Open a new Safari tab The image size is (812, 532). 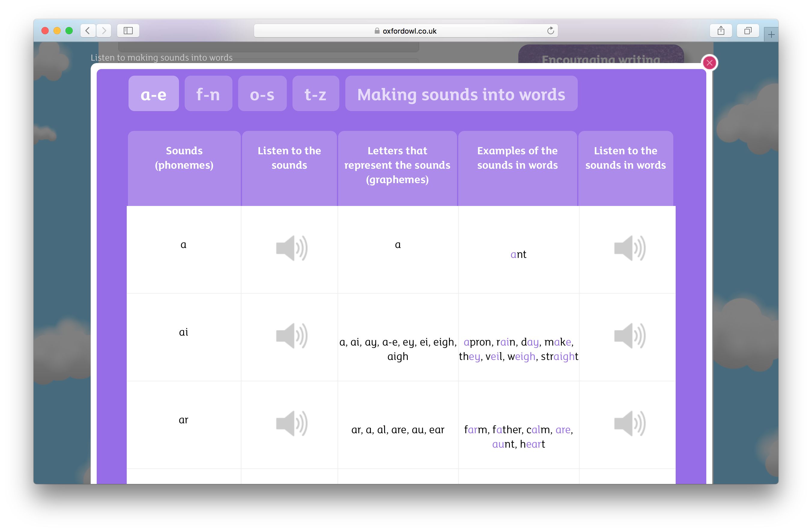(x=771, y=35)
